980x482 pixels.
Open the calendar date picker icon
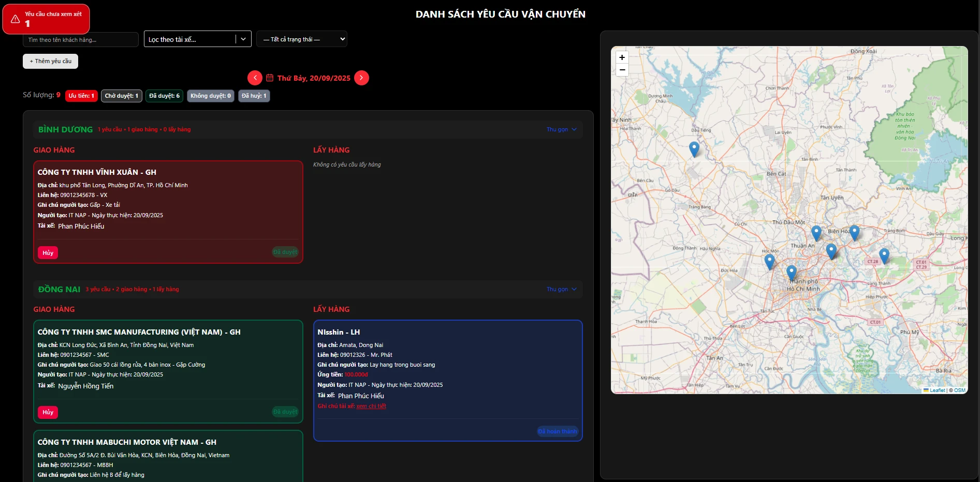click(270, 78)
